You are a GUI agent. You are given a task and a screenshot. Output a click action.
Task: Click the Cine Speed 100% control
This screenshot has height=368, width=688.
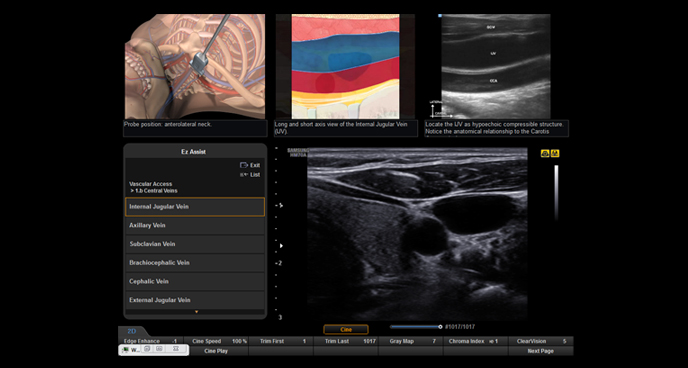coord(216,341)
